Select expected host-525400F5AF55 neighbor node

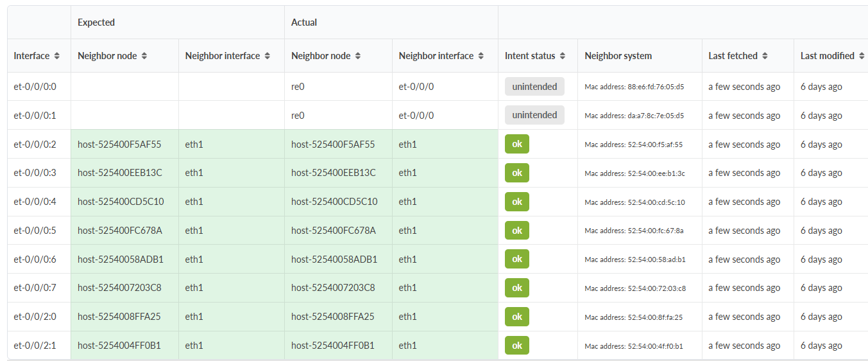pos(119,145)
